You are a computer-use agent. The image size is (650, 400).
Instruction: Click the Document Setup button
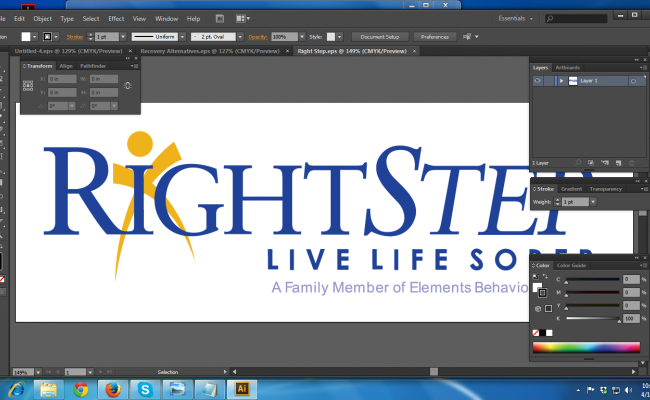click(x=380, y=37)
